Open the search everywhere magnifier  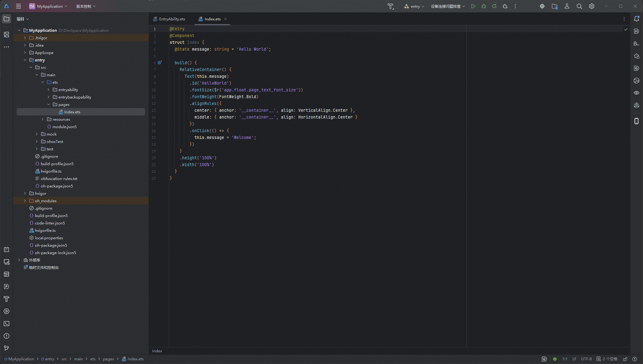(x=579, y=6)
